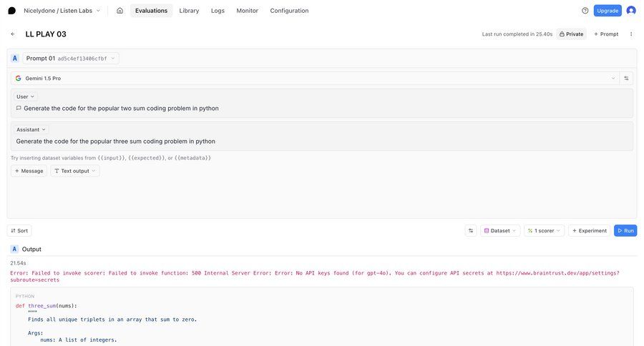The height and width of the screenshot is (346, 644).
Task: Run the evaluation with Run button
Action: point(625,231)
